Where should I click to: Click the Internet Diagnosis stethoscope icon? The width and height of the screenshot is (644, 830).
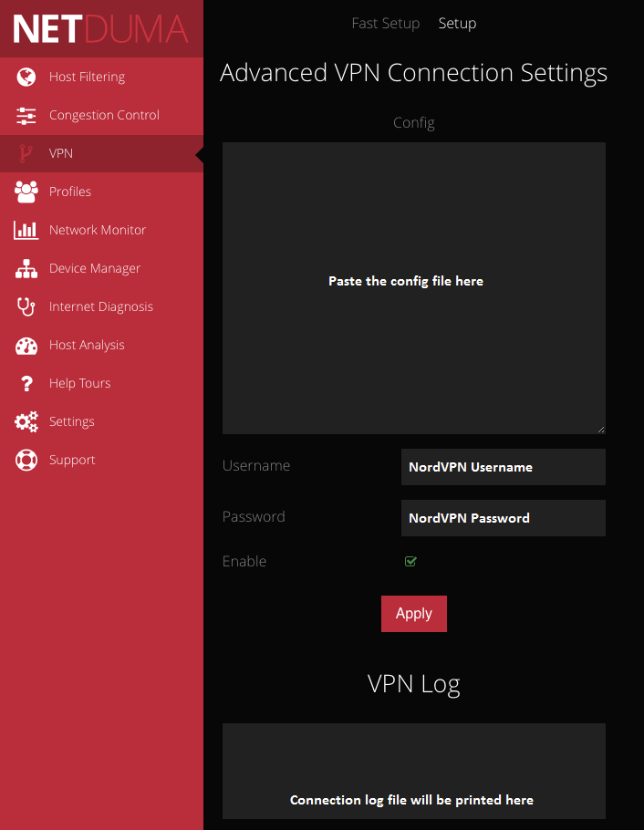[26, 306]
